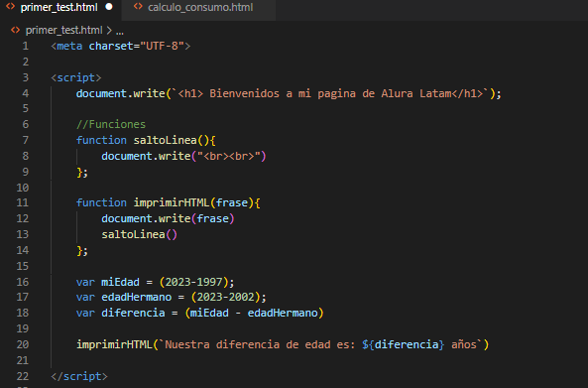Screen dimensions: 588x388
Task: Click line number 7 in gutter
Action: 25,140
